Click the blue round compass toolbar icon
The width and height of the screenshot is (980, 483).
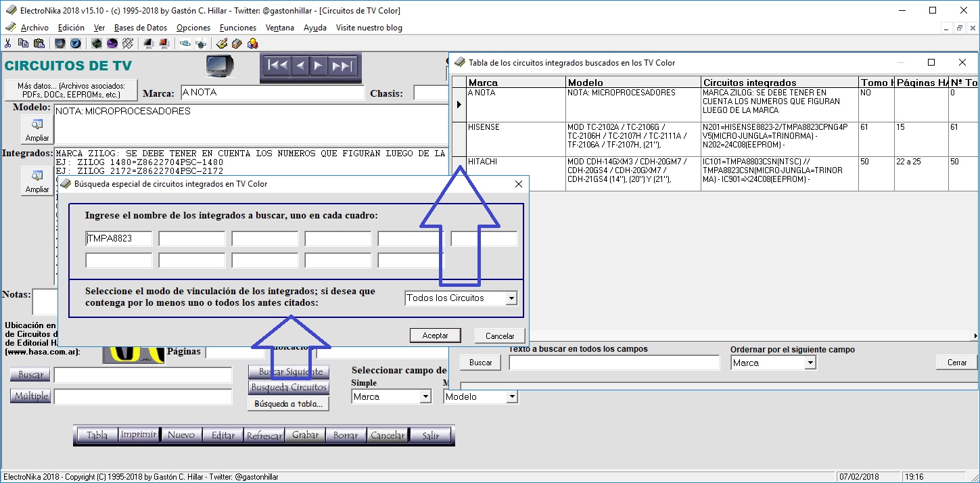coord(76,43)
